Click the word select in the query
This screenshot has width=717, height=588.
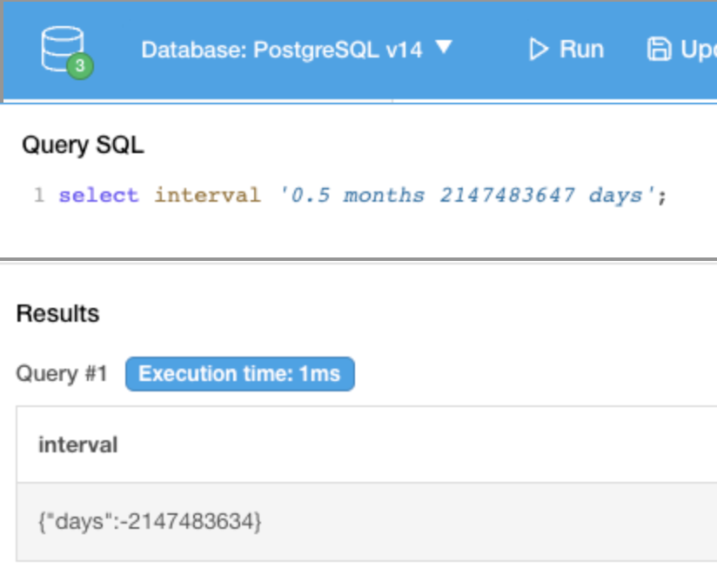click(x=98, y=196)
